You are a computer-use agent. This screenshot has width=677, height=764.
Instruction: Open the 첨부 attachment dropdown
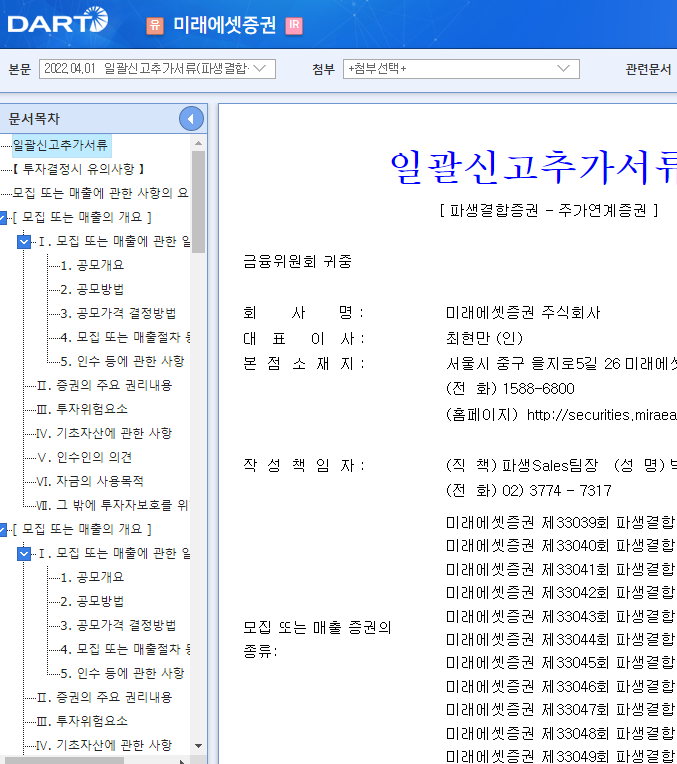coord(461,69)
